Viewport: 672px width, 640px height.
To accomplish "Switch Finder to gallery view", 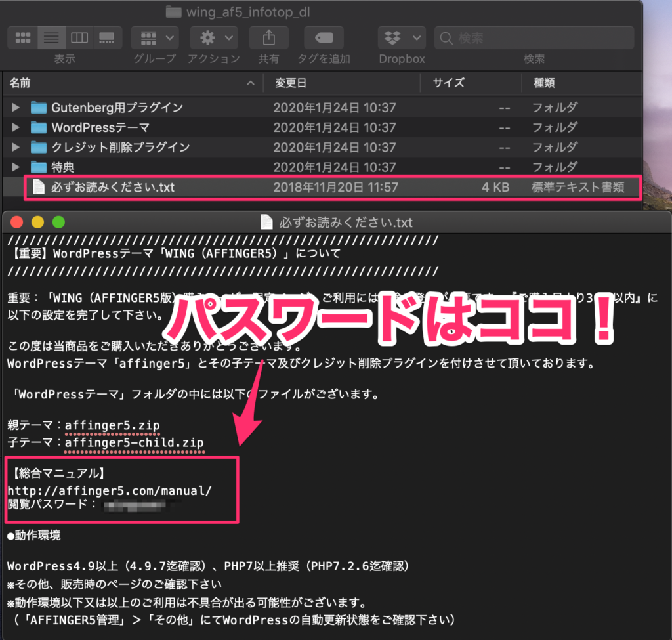I will tap(107, 37).
